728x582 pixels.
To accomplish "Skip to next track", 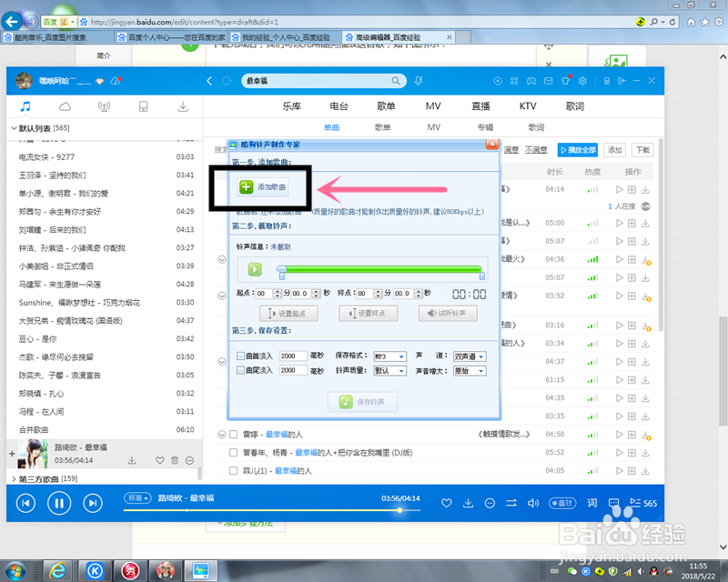I will point(93,503).
